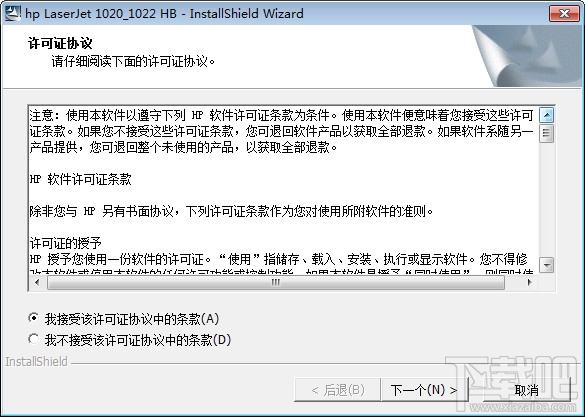This screenshot has width=585, height=417.
Task: Click the page-curl graphic in the header
Action: pos(526,56)
